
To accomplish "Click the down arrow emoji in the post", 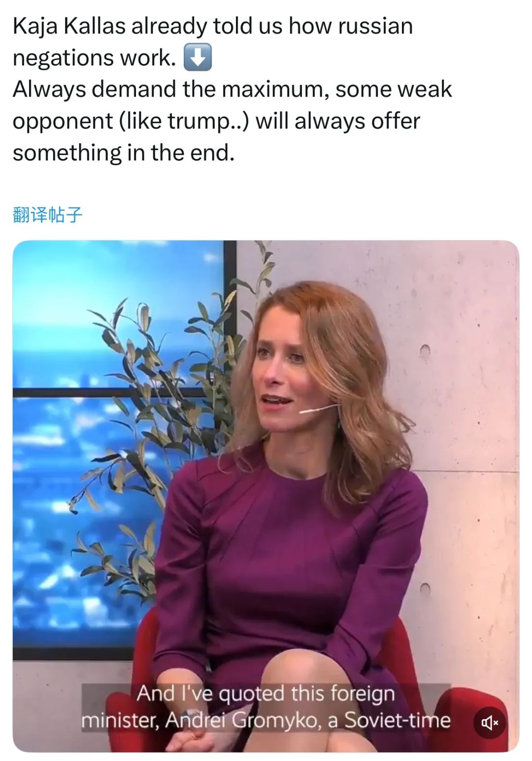I will click(x=198, y=58).
